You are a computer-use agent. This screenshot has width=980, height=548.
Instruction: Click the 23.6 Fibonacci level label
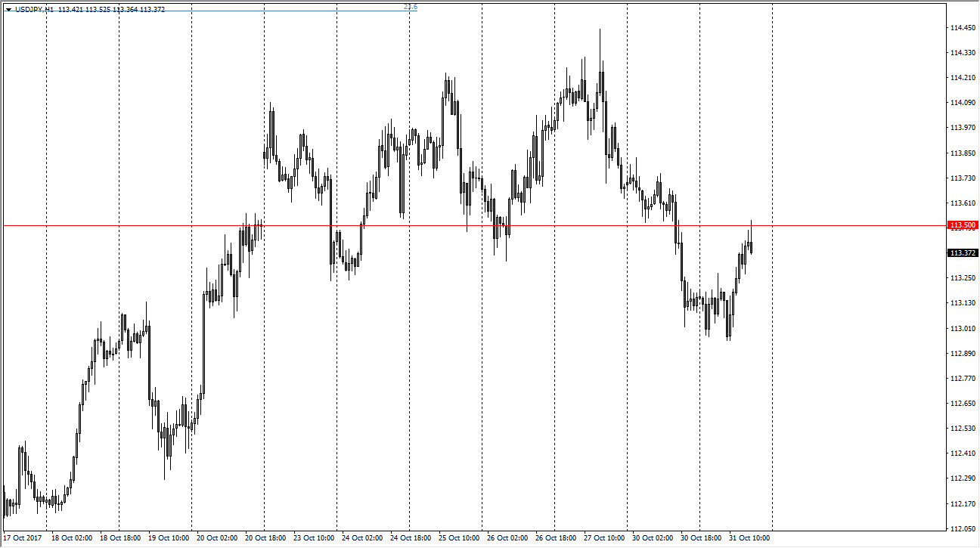click(x=410, y=7)
